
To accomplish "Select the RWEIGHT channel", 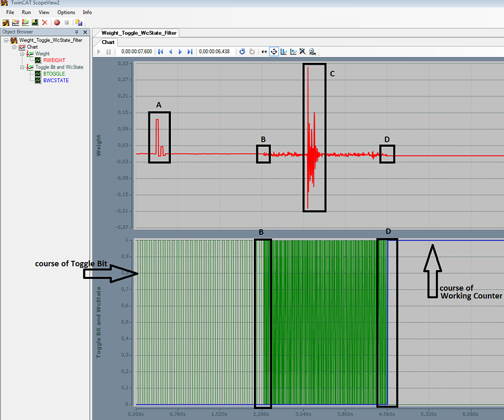I will 54,60.
